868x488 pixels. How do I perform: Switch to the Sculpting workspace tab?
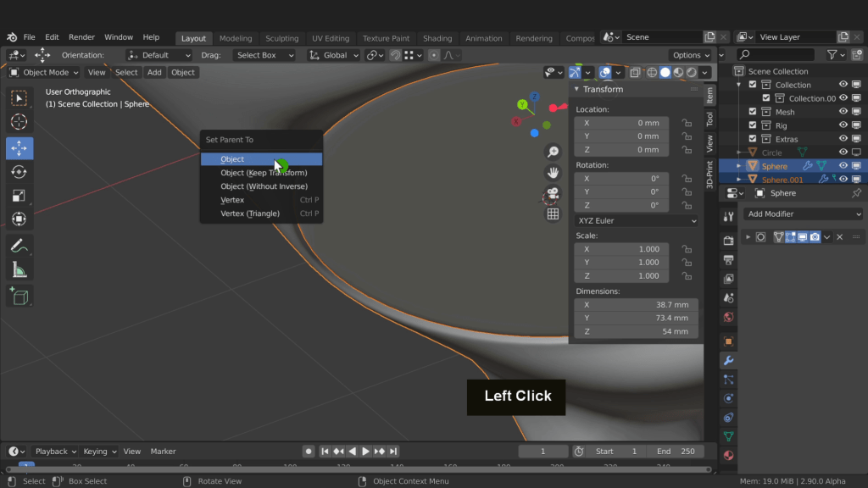tap(281, 38)
